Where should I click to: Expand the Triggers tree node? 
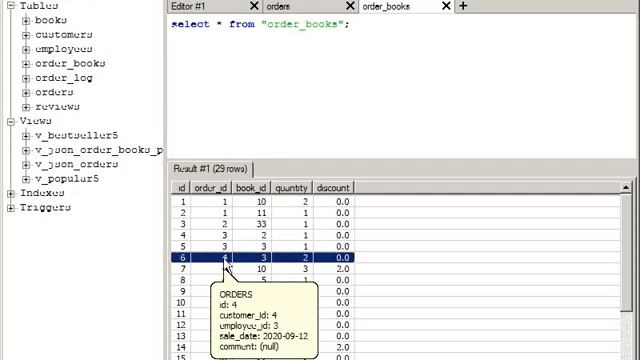pyautogui.click(x=11, y=208)
